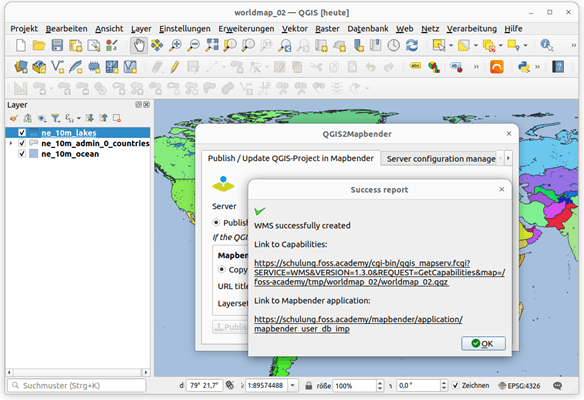
Task: Toggle the Zeichnen render checkbox
Action: pyautogui.click(x=456, y=385)
